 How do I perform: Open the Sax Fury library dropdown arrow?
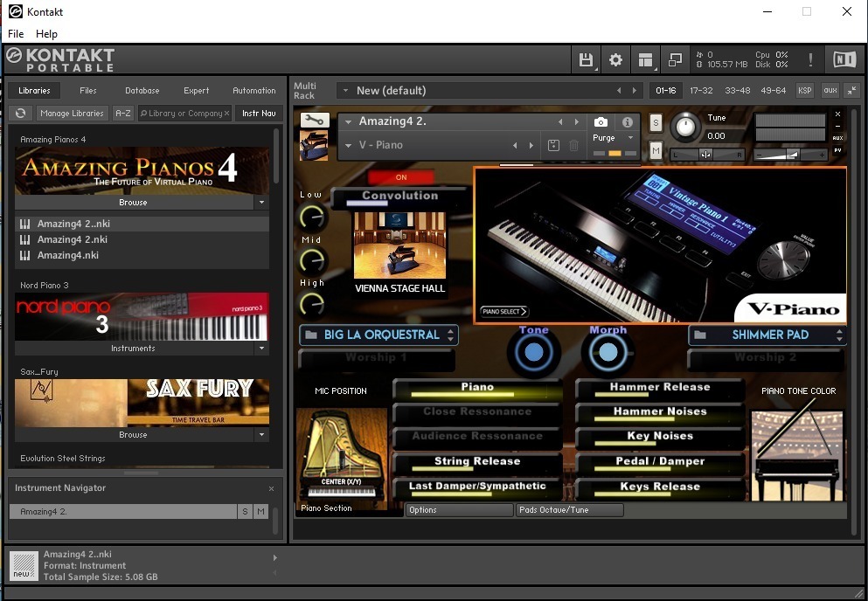tap(262, 435)
